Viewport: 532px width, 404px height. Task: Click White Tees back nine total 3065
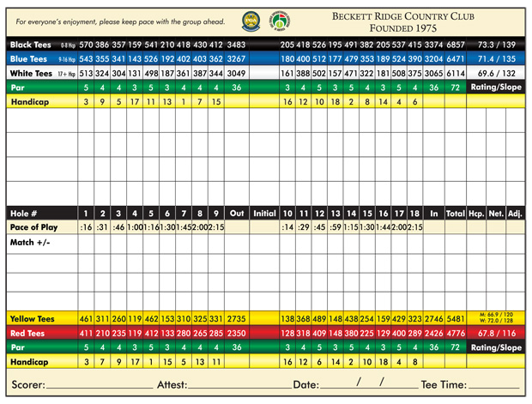point(434,73)
